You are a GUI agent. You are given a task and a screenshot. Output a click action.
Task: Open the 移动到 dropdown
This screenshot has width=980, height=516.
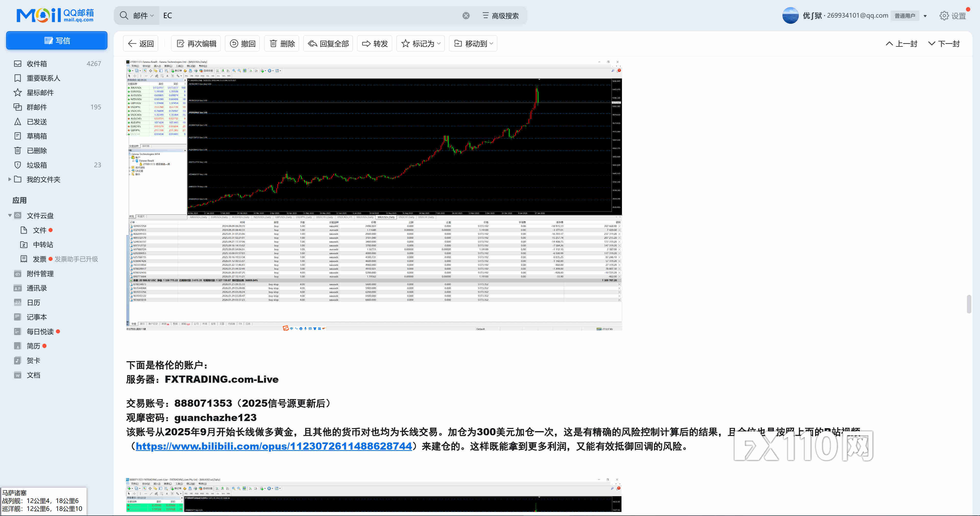click(x=473, y=43)
